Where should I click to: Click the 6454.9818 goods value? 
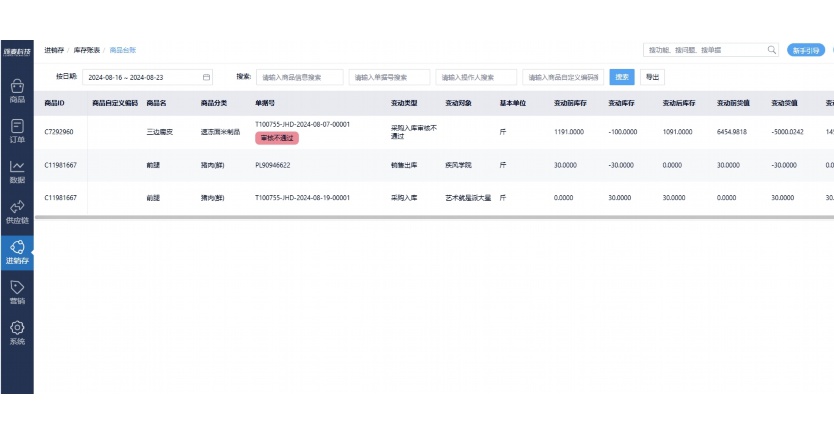pos(732,132)
